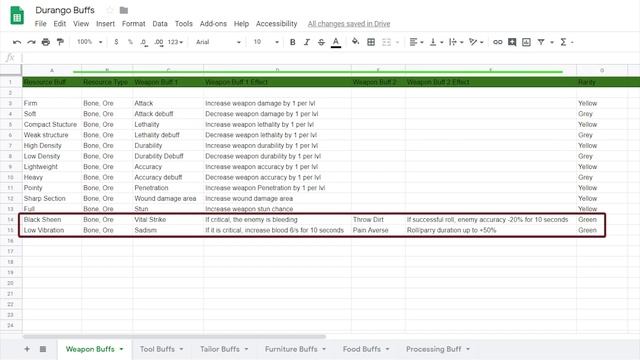Select cell containing Vital Strike
The height and width of the screenshot is (360, 640).
tap(168, 220)
